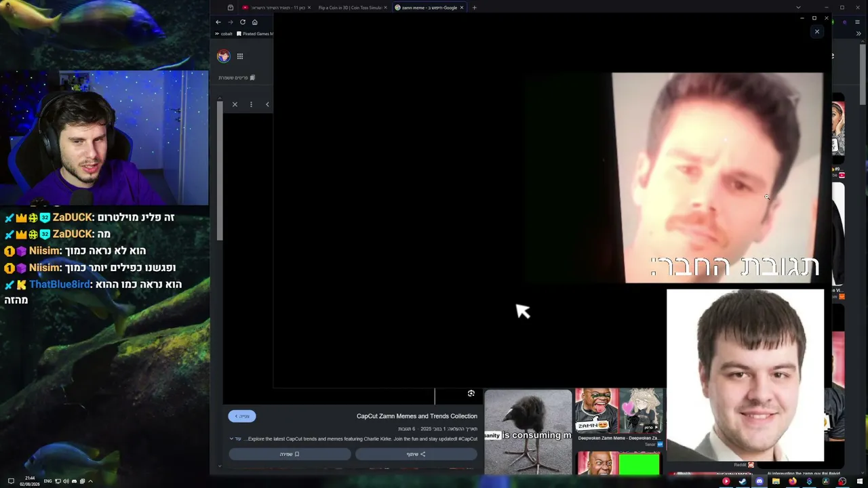
Task: Open the smiling man in suit image result
Action: tap(745, 375)
